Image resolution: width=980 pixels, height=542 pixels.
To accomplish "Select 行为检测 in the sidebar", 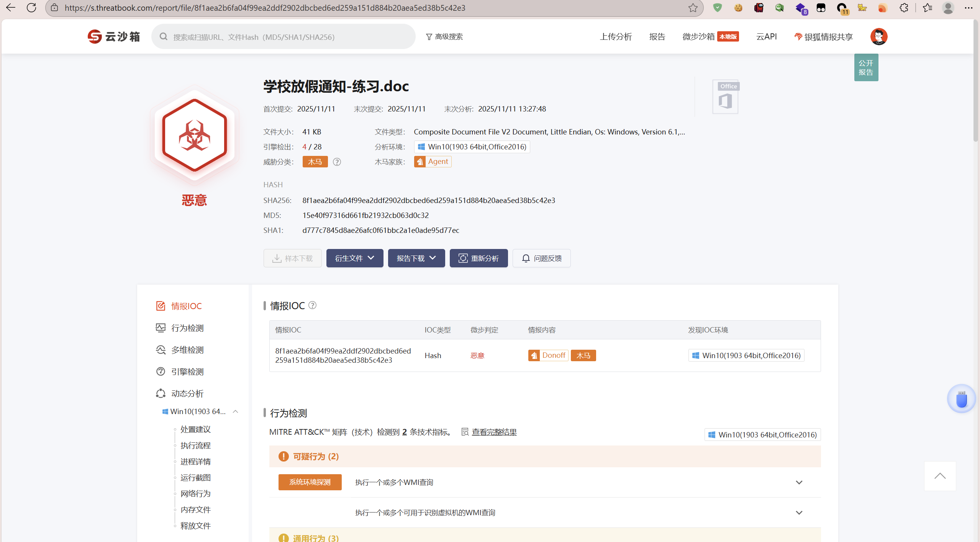I will point(180,327).
